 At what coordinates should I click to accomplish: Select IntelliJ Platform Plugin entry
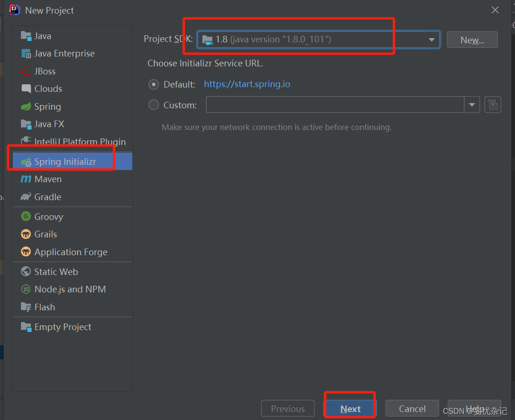coord(72,142)
